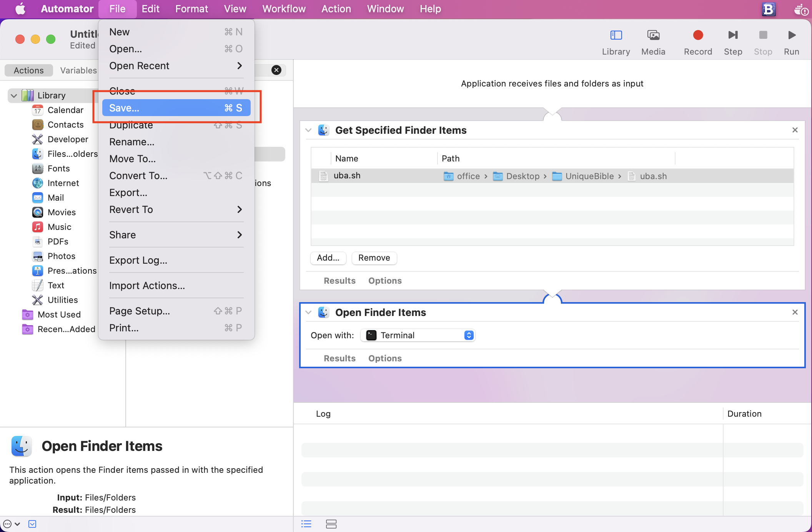Image resolution: width=812 pixels, height=532 pixels.
Task: Click the B menu bar extra icon
Action: click(x=769, y=9)
